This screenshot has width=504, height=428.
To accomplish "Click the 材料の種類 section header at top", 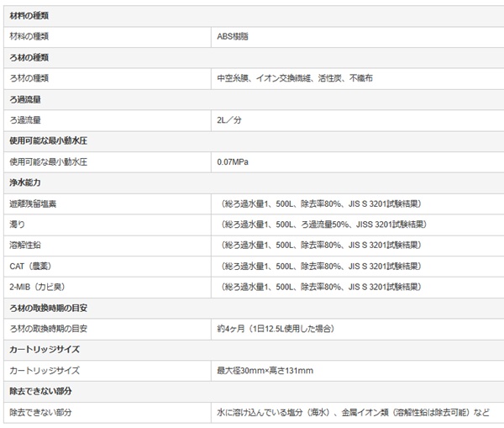I will 29,16.
